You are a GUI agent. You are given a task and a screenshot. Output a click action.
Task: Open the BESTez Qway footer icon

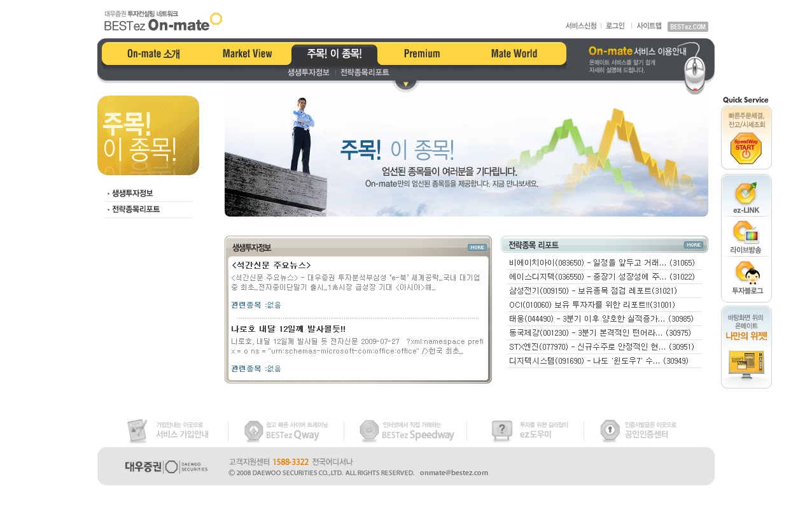(285, 431)
